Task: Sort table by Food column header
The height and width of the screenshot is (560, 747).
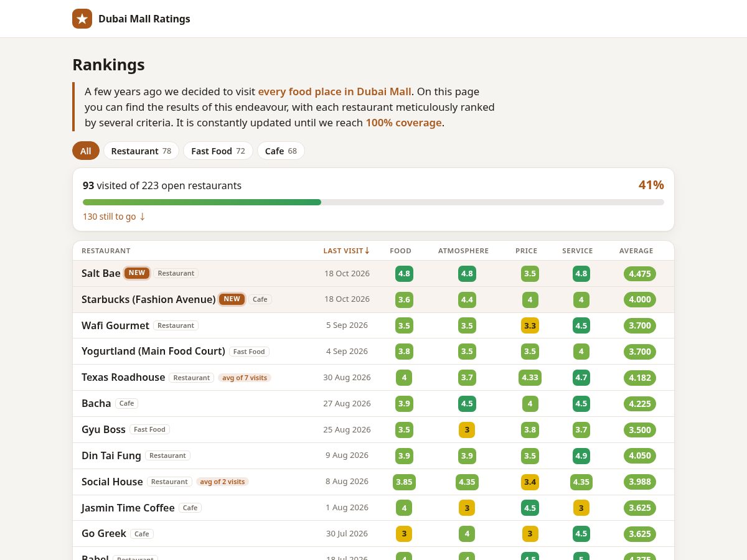Action: point(400,251)
